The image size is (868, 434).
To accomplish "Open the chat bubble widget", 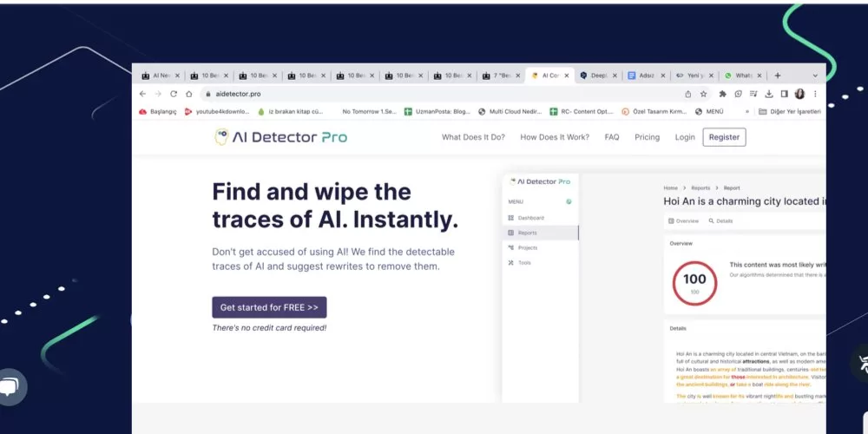I will click(10, 386).
